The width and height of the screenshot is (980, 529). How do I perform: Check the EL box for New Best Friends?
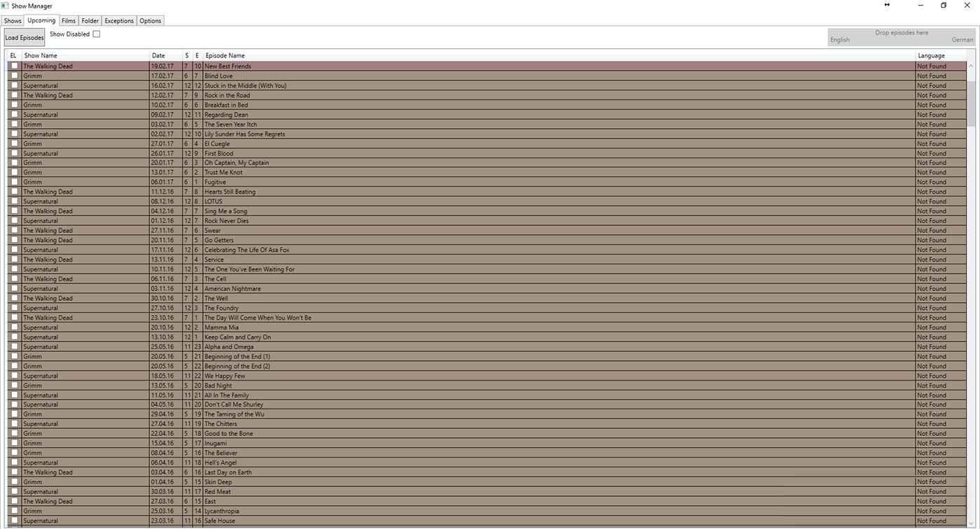click(x=14, y=66)
